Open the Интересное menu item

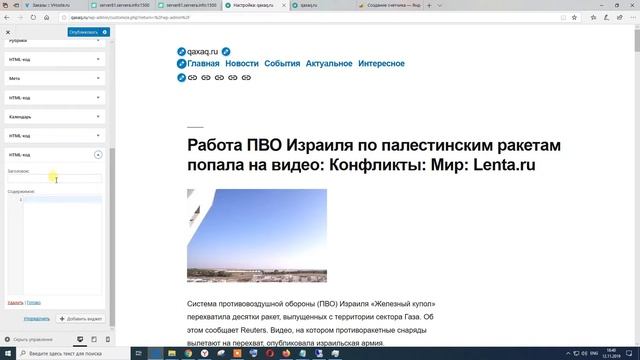click(381, 64)
